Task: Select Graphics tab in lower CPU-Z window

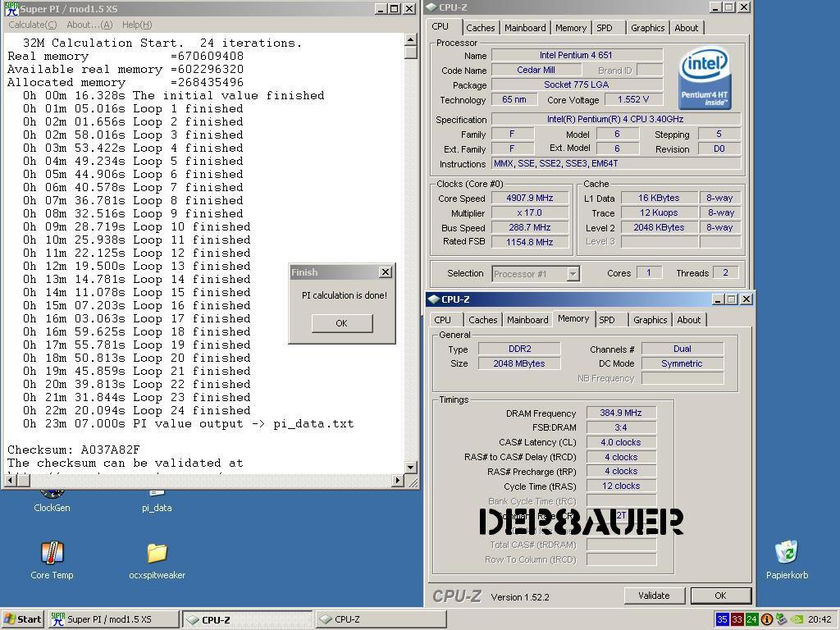Action: (650, 320)
